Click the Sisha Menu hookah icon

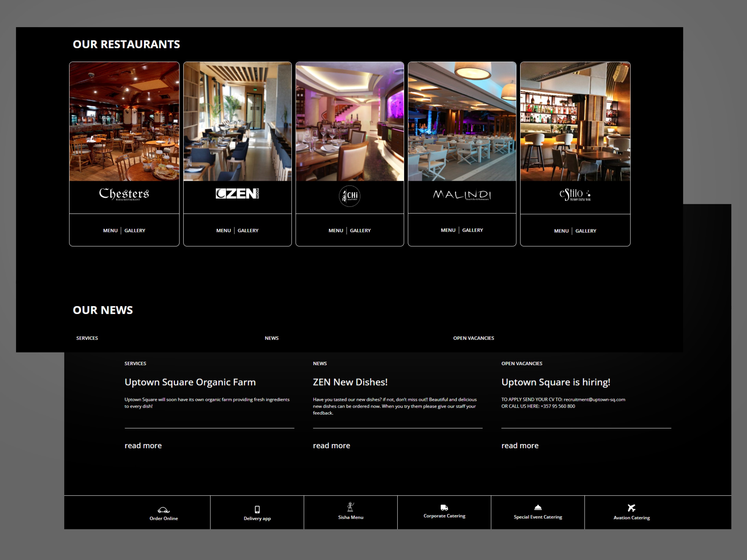[x=350, y=507]
